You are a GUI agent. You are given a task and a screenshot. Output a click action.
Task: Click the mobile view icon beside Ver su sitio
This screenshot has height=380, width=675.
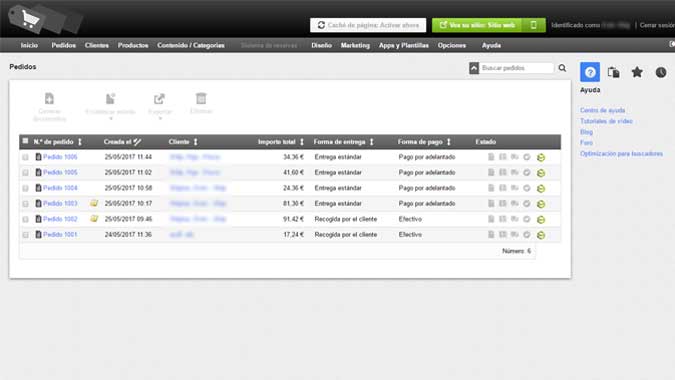point(533,25)
